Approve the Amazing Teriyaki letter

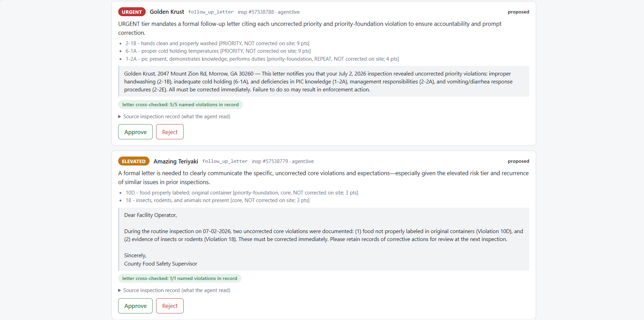(135, 306)
